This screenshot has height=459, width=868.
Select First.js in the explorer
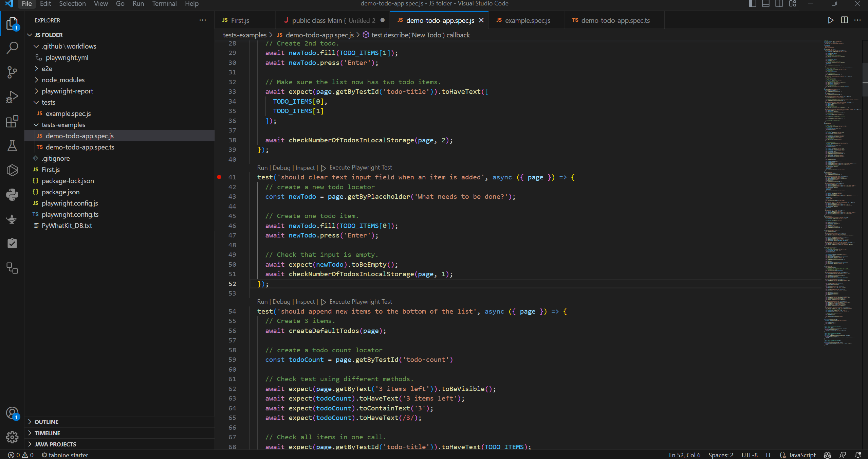(x=51, y=170)
